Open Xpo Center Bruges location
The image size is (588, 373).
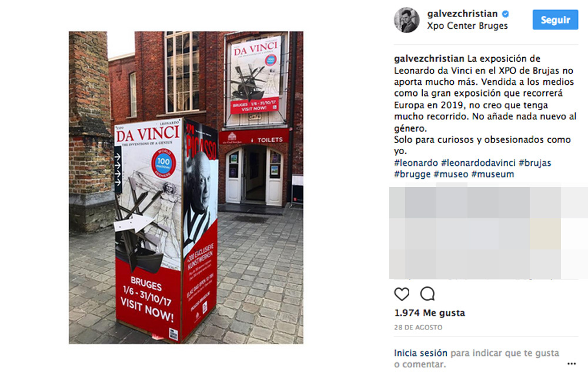467,26
